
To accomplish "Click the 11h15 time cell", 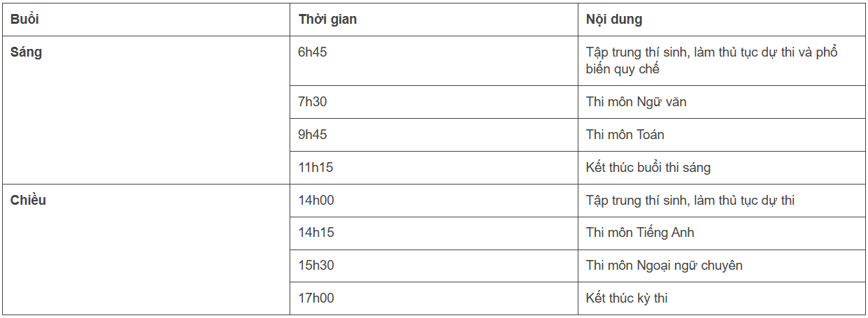I will tap(315, 168).
